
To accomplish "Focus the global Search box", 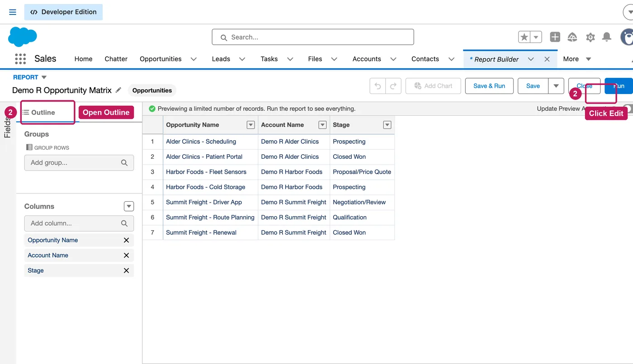I will [313, 37].
